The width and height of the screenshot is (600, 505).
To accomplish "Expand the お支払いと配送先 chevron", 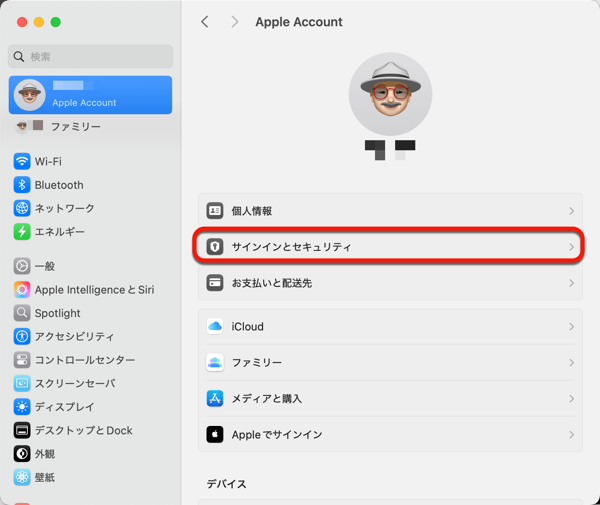I will 571,283.
